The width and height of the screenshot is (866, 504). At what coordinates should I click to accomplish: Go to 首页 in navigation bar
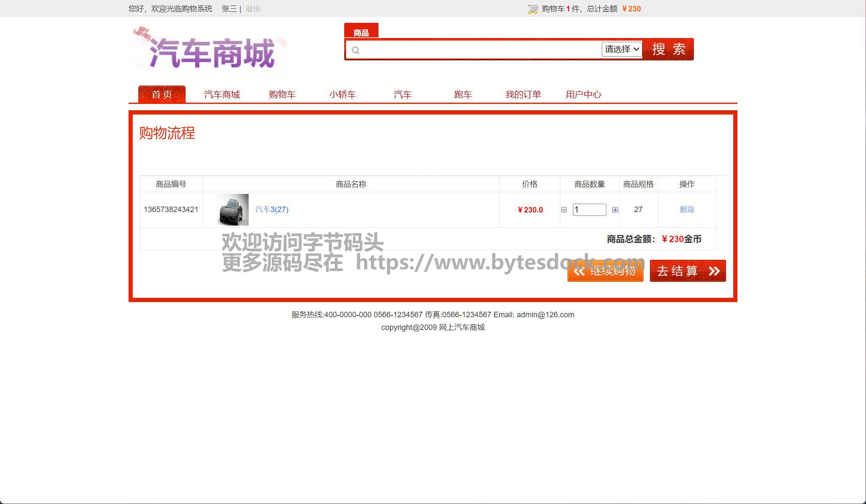tap(162, 94)
